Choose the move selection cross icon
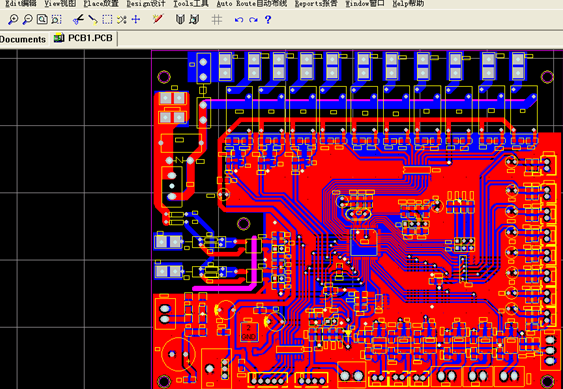This screenshot has height=389, width=563. [x=136, y=19]
